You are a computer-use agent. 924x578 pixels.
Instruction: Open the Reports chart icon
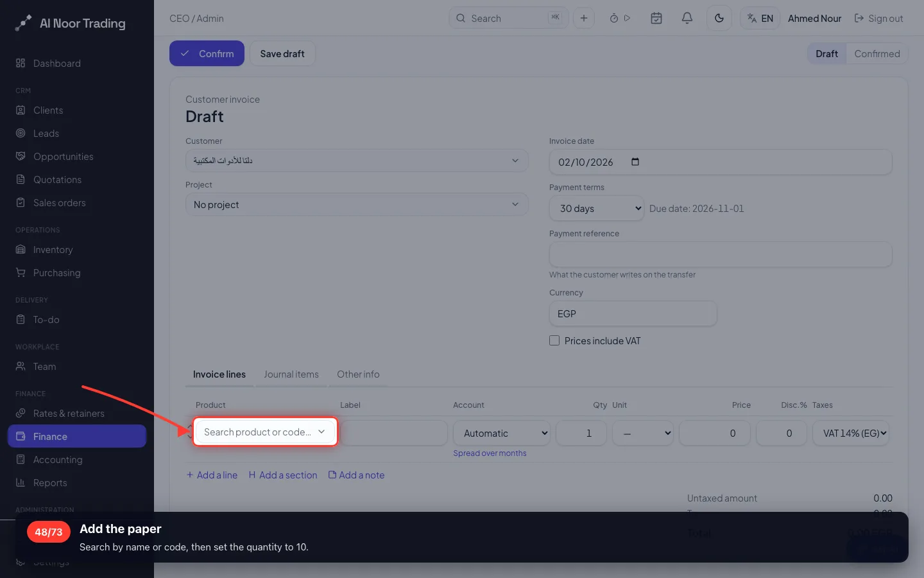[x=21, y=482]
